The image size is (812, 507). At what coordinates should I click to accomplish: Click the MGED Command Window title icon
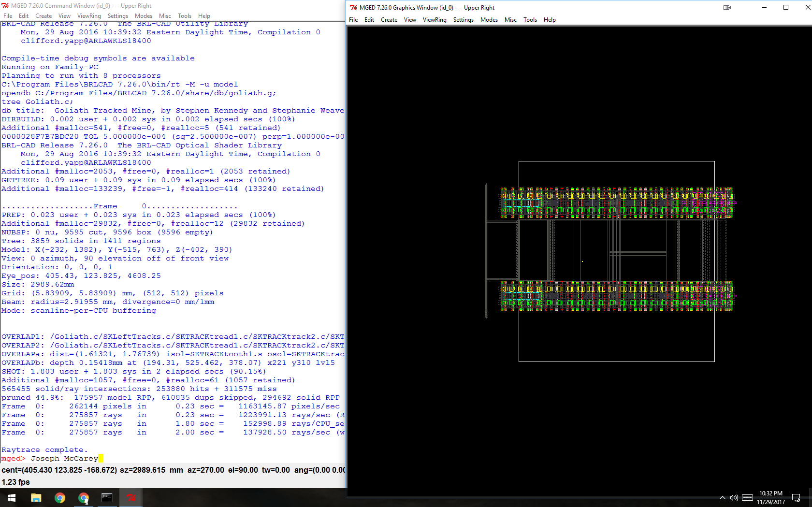pos(5,6)
